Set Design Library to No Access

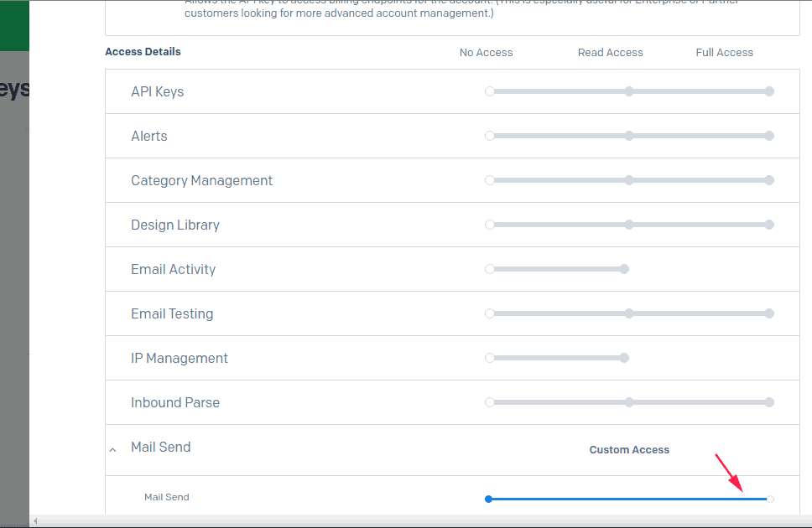coord(489,225)
